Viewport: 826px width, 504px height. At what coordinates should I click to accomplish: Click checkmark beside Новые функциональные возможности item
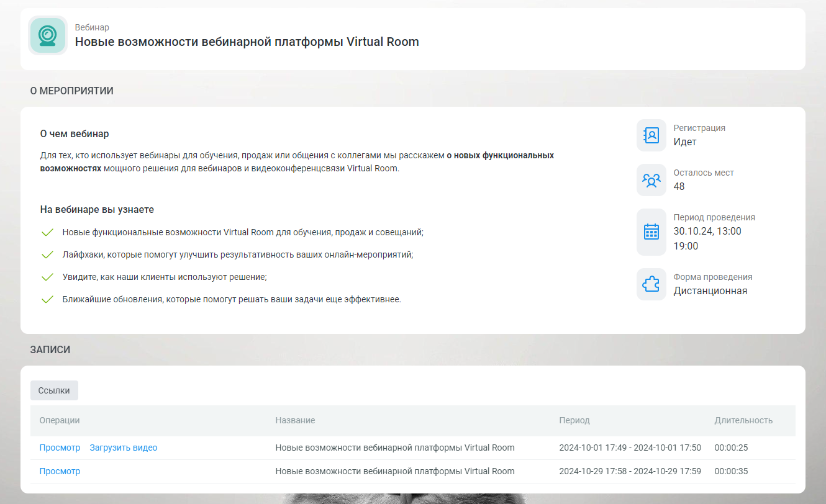pos(47,233)
